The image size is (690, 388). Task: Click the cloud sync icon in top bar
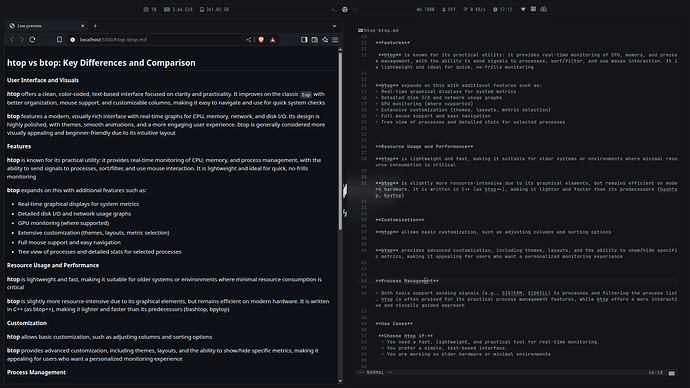[x=543, y=9]
